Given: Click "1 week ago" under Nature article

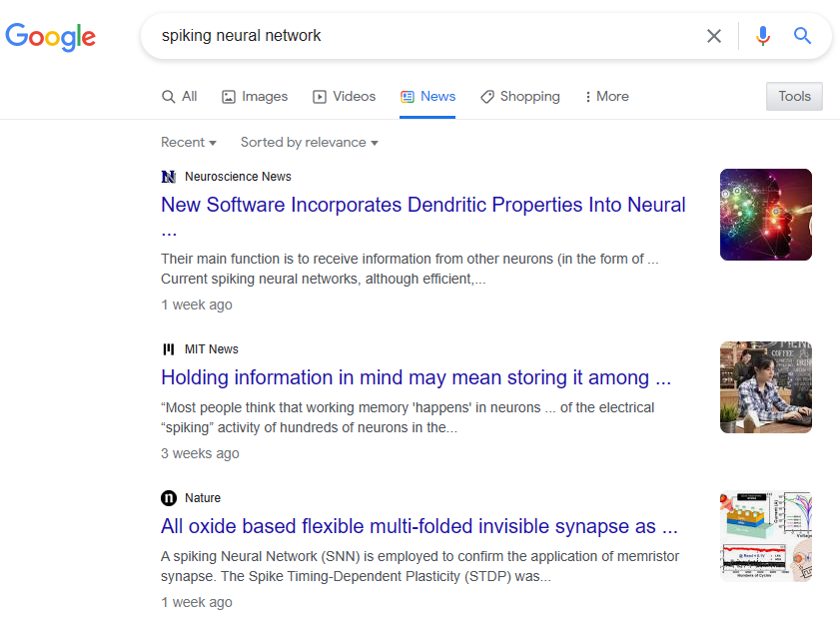Looking at the screenshot, I should 197,603.
